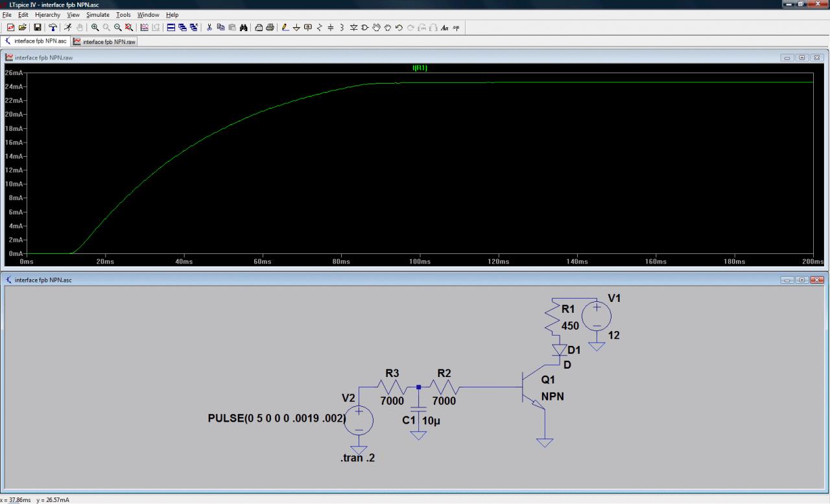Tile windows with the stacked-bars icon
This screenshot has width=830, height=504.
point(171,27)
